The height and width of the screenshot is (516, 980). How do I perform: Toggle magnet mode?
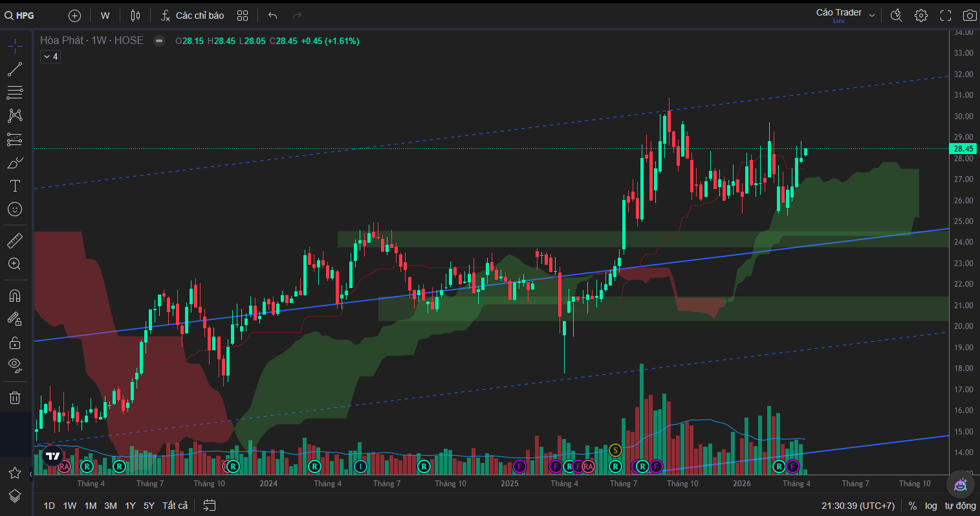15,296
